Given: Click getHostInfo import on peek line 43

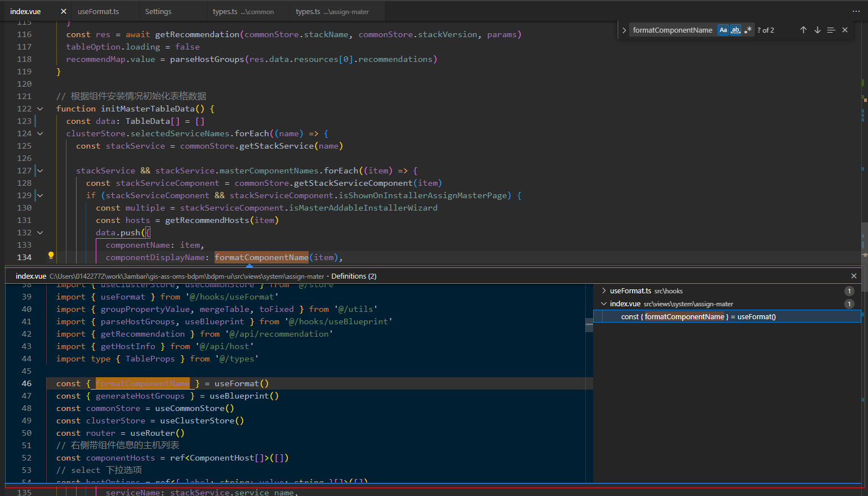Looking at the screenshot, I should pyautogui.click(x=128, y=346).
